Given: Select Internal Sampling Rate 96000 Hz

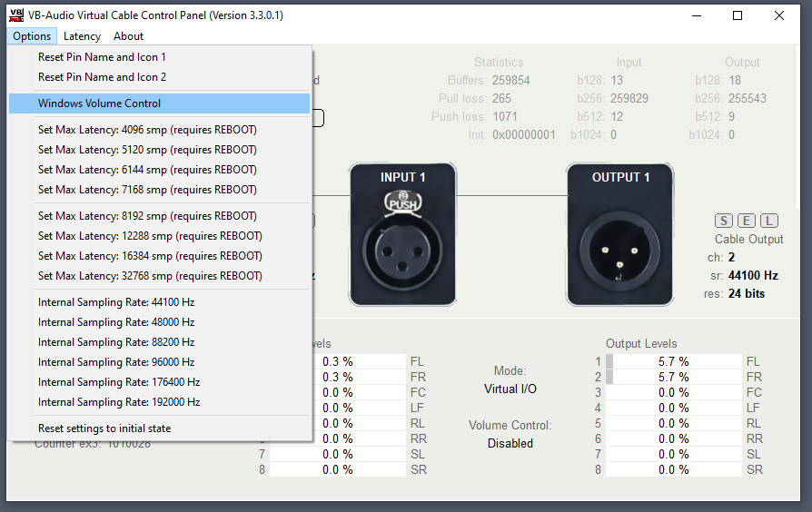Looking at the screenshot, I should [x=160, y=362].
